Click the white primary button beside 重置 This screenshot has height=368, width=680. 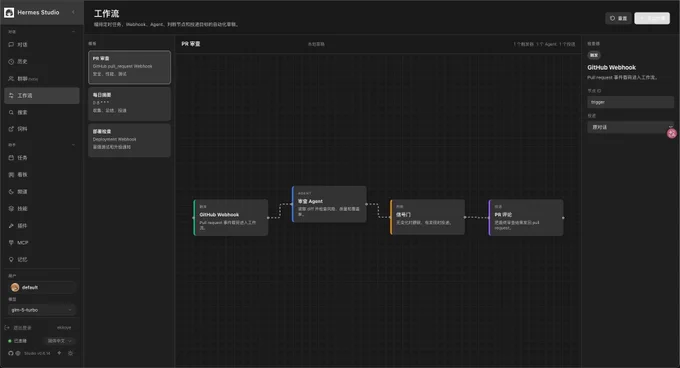pos(652,18)
